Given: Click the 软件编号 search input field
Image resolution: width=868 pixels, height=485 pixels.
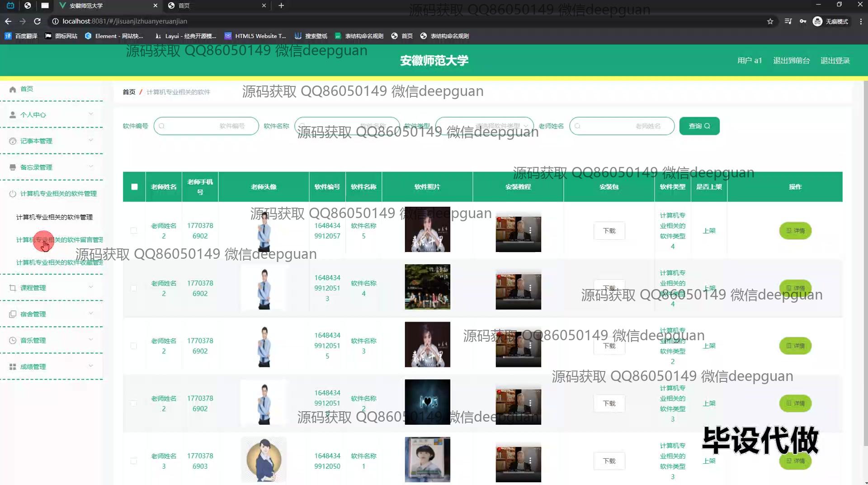Looking at the screenshot, I should point(206,126).
